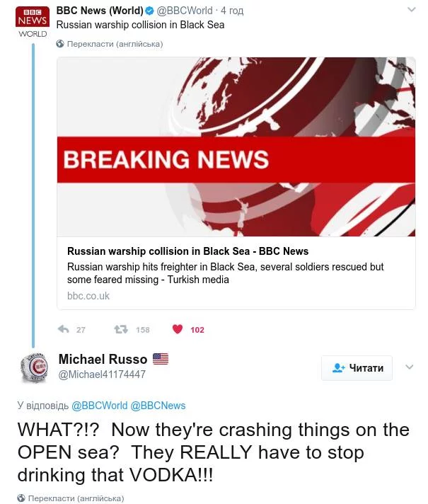Expand the options chevron beside the Читати button
The image size is (428, 504).
(x=409, y=367)
